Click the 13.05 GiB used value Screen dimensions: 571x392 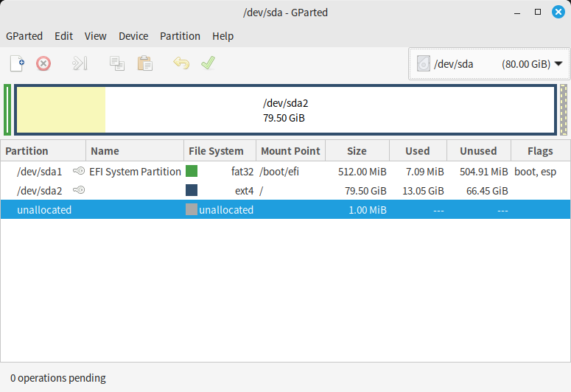tap(423, 191)
